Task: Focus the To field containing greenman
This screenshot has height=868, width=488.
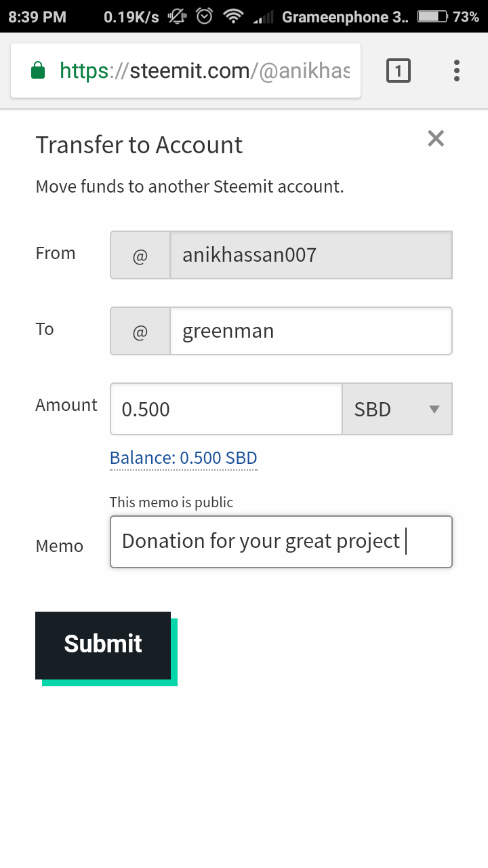Action: [x=310, y=332]
